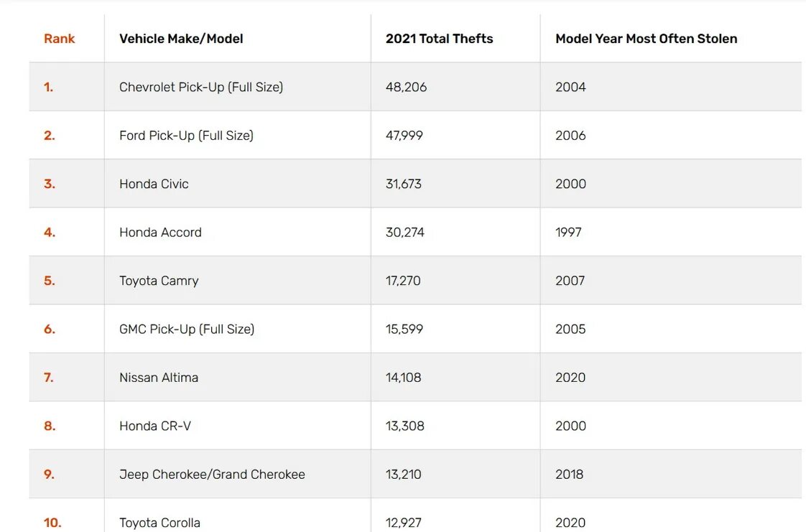Click the Model Year Most Often Stolen header
Image resolution: width=806 pixels, height=532 pixels.
646,39
